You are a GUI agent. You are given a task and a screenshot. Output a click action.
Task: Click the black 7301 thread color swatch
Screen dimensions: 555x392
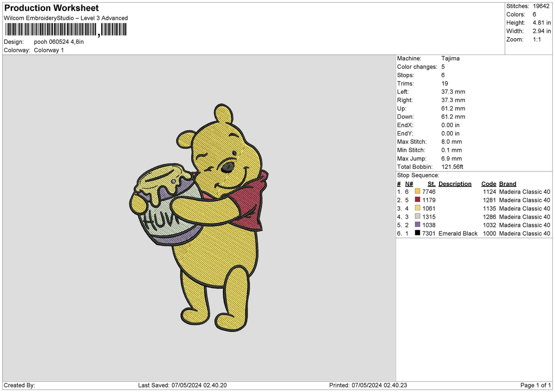418,233
